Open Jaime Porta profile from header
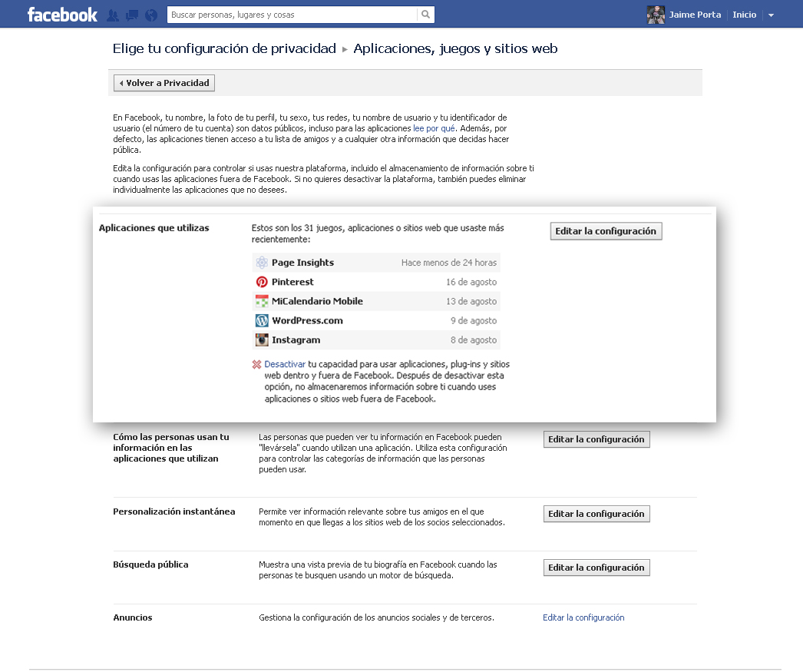Image resolution: width=803 pixels, height=672 pixels. pyautogui.click(x=694, y=15)
